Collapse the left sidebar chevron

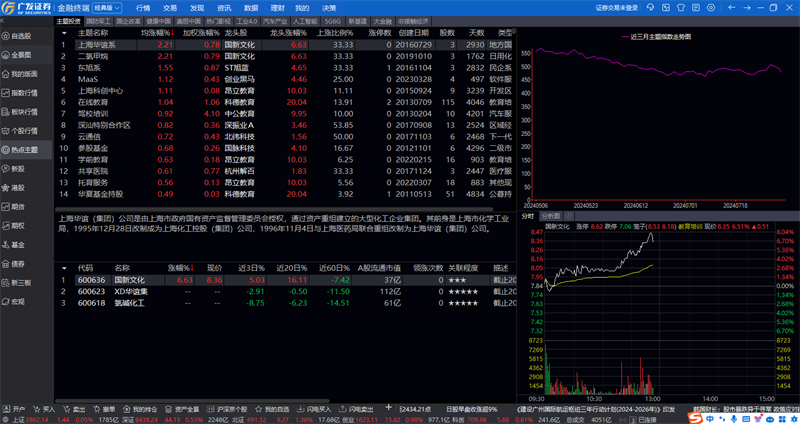[x=2, y=21]
